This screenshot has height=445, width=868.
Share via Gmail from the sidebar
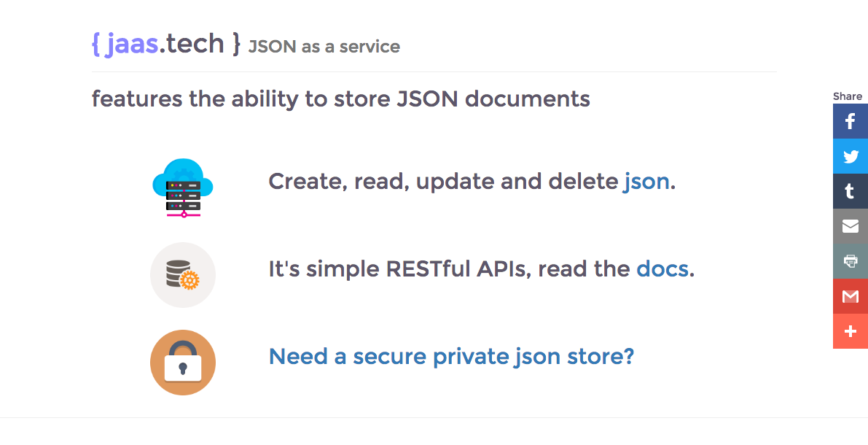[x=850, y=296]
